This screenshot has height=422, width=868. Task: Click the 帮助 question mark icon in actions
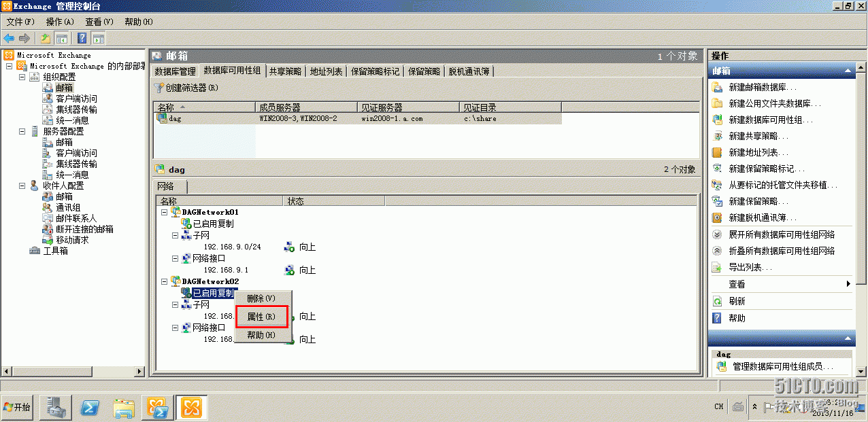click(716, 317)
